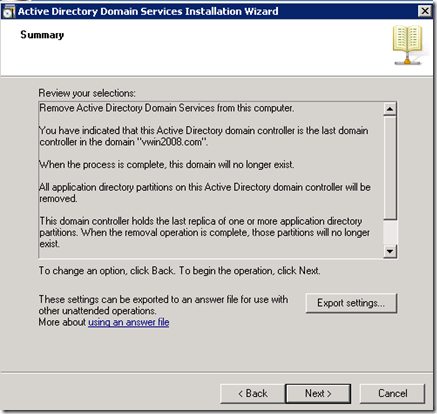Viewport: 437px width, 414px height.
Task: Click Export settings button
Action: (351, 303)
